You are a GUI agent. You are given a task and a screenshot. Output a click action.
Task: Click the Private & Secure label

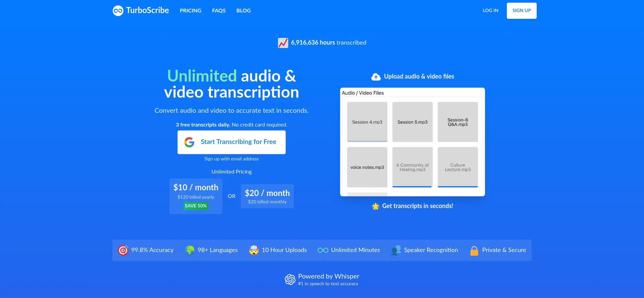(x=504, y=250)
